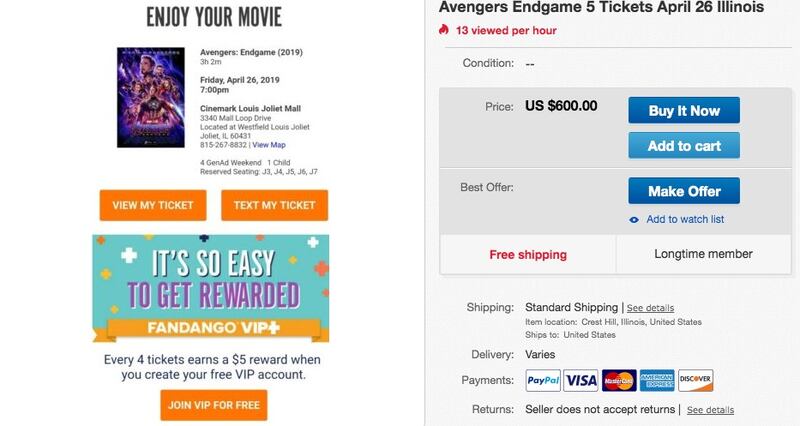Open View My Ticket
The image size is (800, 426).
[153, 205]
